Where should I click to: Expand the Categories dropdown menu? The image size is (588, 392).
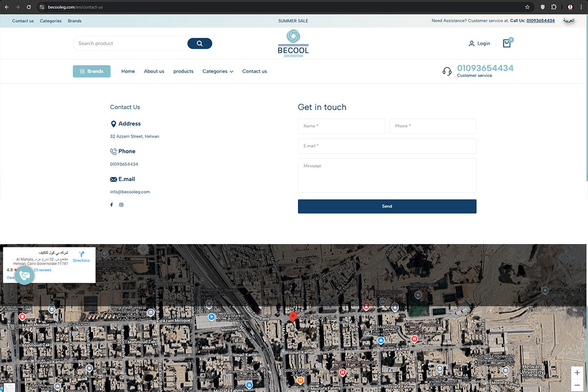pos(218,72)
